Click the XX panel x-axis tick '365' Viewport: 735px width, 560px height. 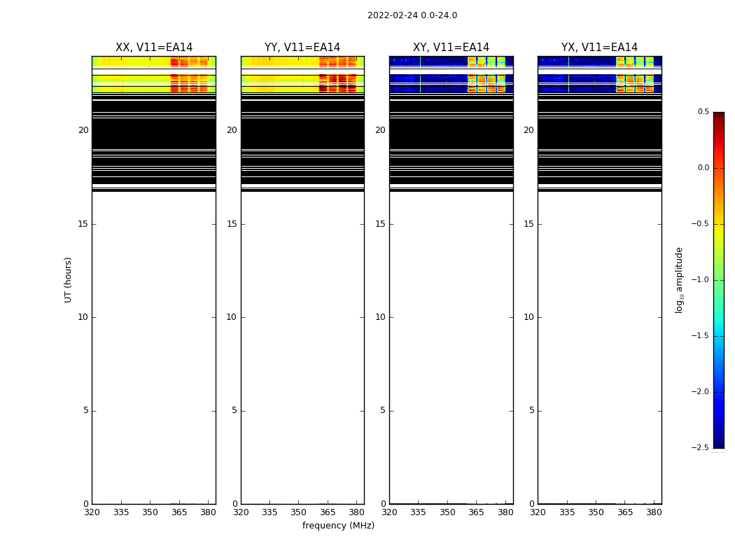[x=179, y=512]
